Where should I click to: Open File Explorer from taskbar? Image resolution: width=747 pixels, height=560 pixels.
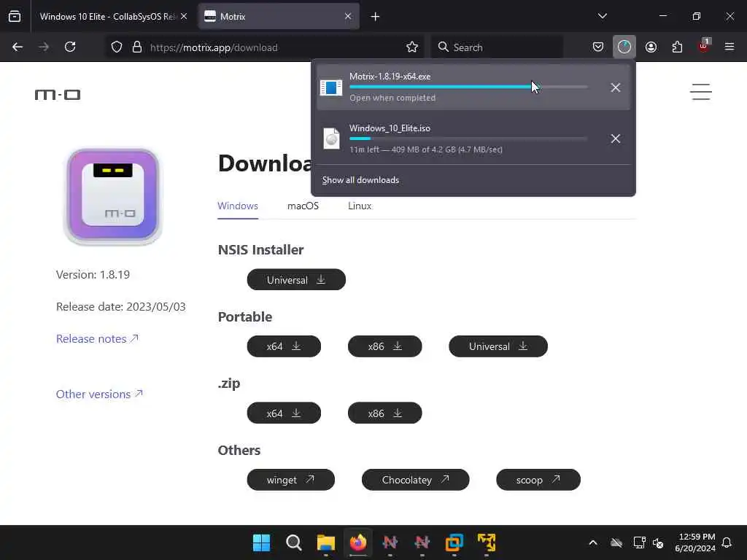tap(326, 542)
